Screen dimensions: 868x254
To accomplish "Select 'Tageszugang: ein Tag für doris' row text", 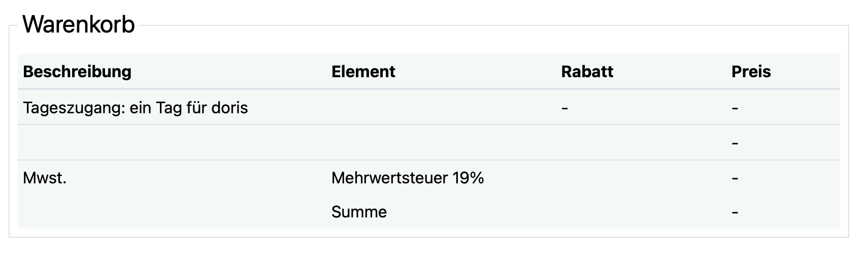I will click(x=136, y=108).
